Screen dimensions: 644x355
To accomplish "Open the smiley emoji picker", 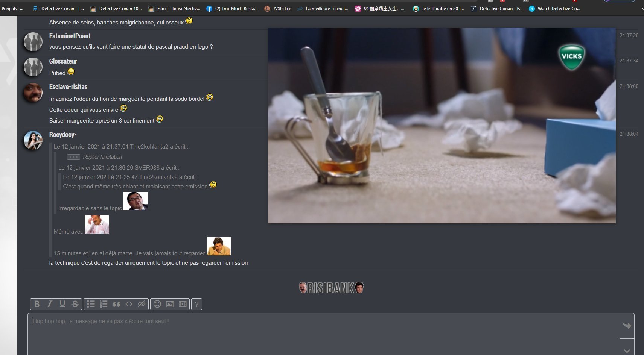I will [157, 304].
